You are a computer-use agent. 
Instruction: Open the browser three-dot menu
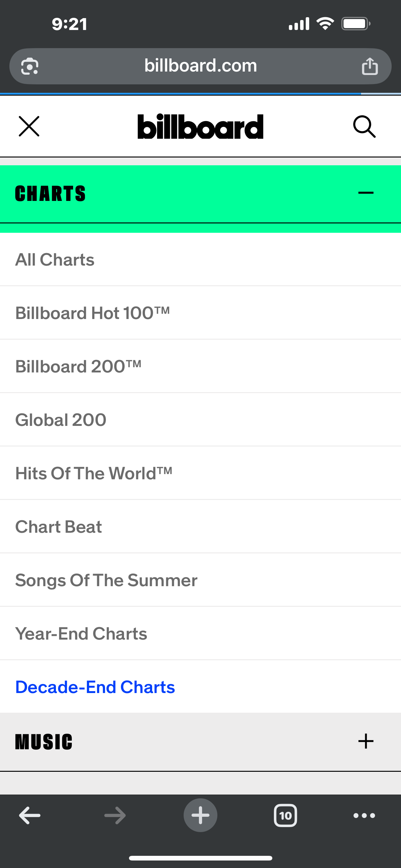click(364, 816)
